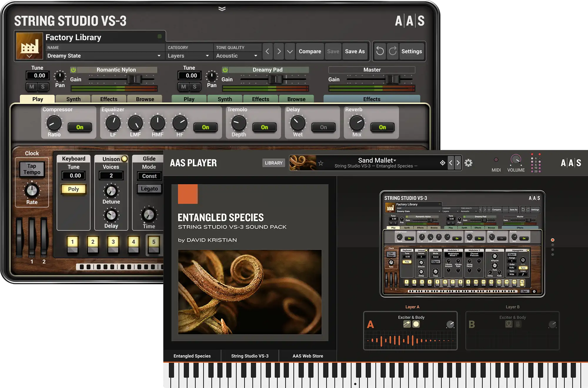Click the AAS Player Volume knob
The width and height of the screenshot is (588, 388).
pyautogui.click(x=516, y=160)
